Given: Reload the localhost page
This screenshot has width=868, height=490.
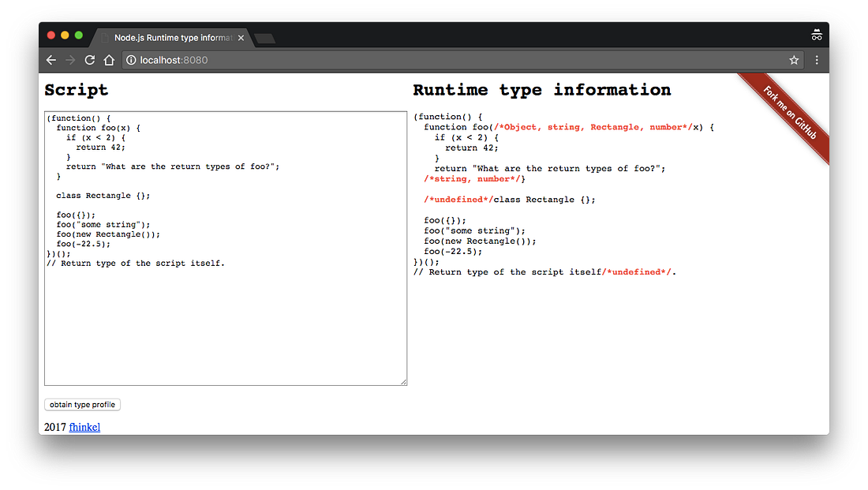Looking at the screenshot, I should point(89,59).
